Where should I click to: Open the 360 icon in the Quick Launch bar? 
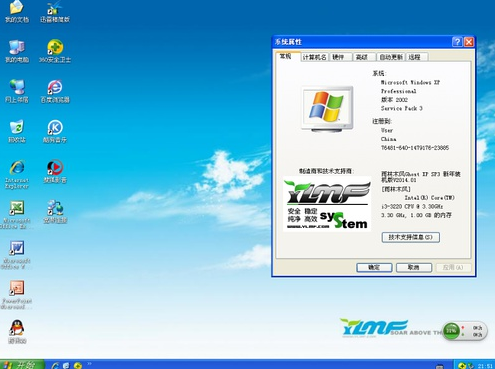78,365
